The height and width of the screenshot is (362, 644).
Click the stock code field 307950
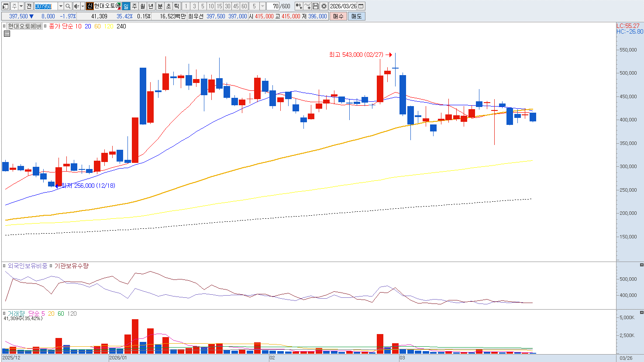(46, 6)
